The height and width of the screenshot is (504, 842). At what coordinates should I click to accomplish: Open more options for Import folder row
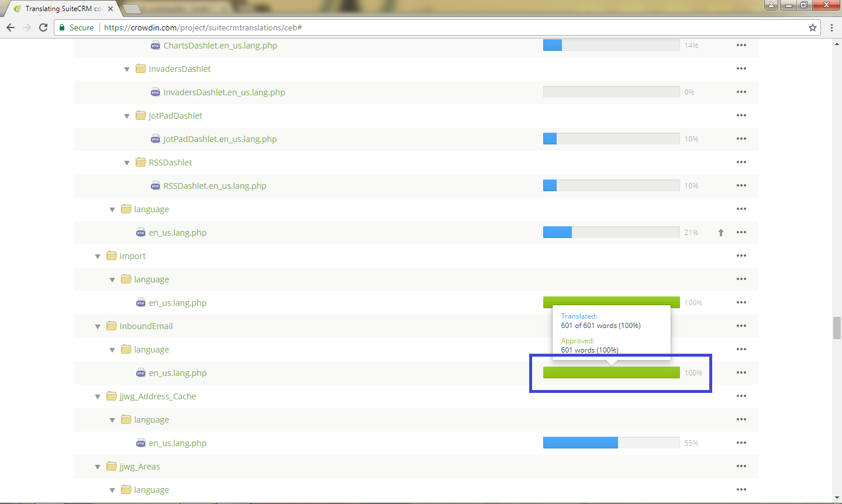741,256
